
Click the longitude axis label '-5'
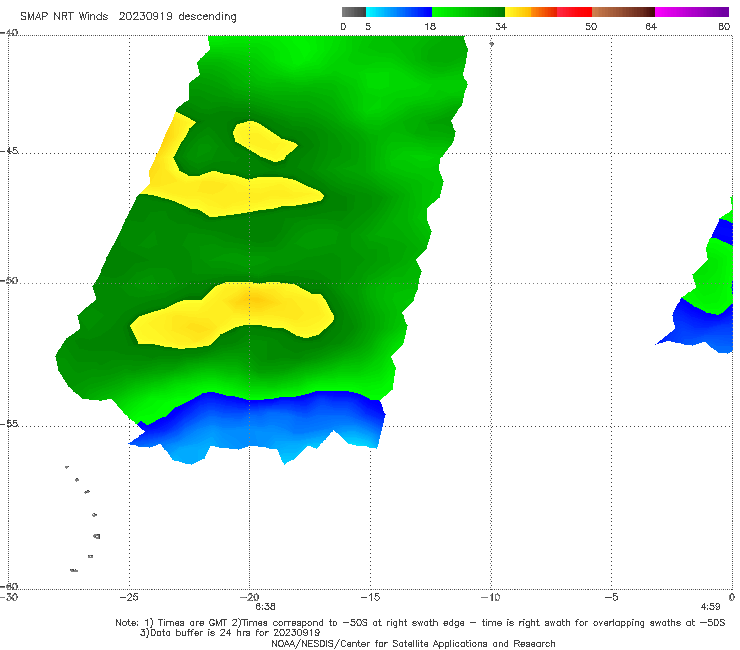(611, 597)
